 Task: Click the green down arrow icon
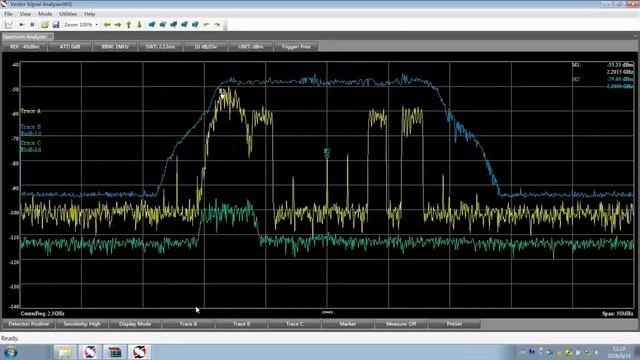point(139,25)
